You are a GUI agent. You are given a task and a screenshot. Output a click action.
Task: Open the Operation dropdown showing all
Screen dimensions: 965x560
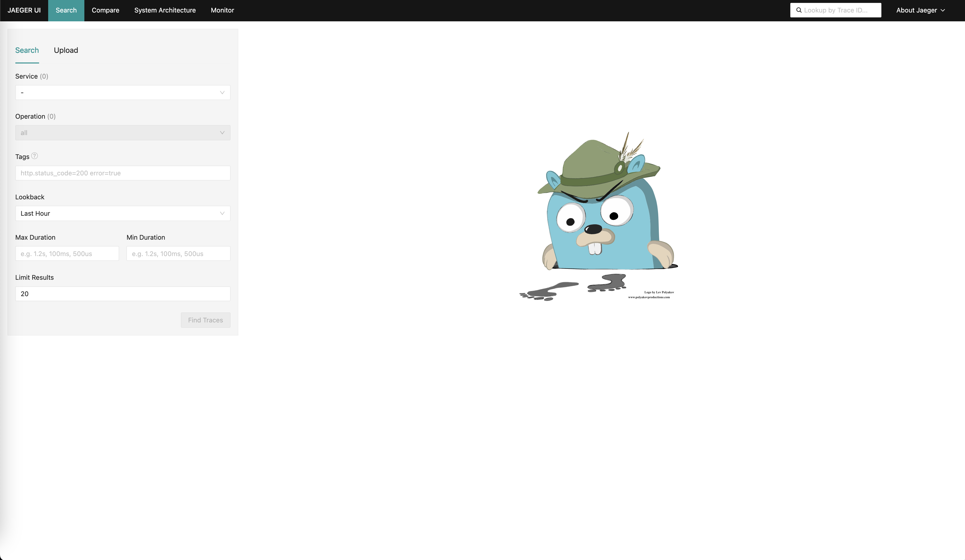click(x=123, y=133)
